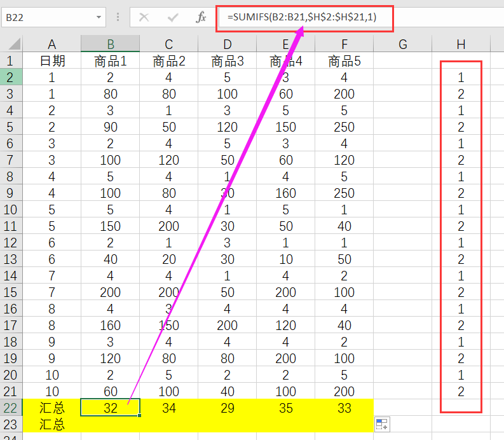Select row 11 header
The width and height of the screenshot is (504, 440).
[x=11, y=226]
